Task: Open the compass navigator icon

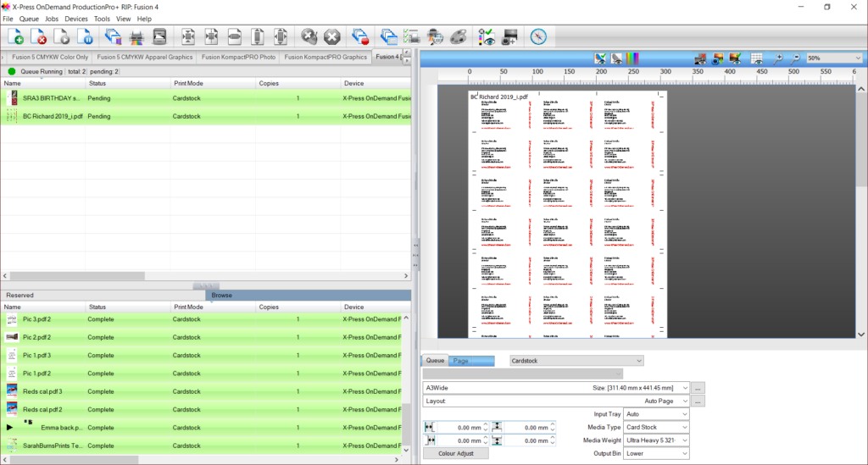Action: pyautogui.click(x=538, y=37)
